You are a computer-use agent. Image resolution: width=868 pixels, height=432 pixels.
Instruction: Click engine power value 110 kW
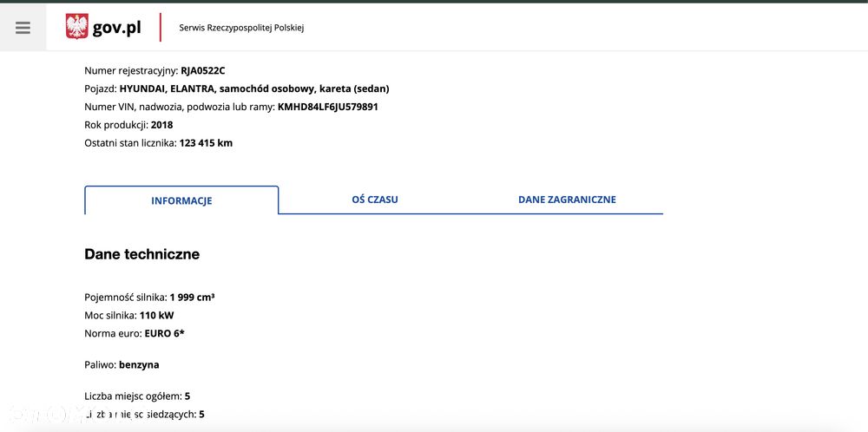[156, 315]
